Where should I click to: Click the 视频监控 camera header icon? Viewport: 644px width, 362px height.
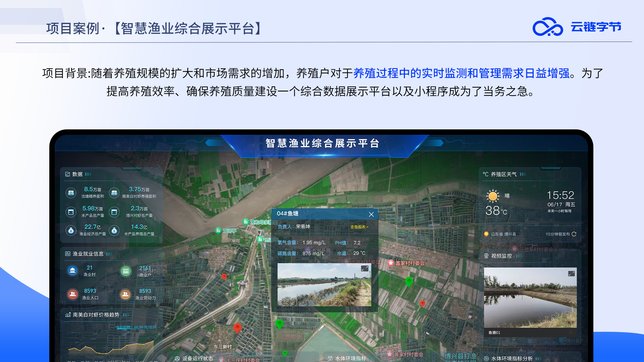click(x=486, y=256)
